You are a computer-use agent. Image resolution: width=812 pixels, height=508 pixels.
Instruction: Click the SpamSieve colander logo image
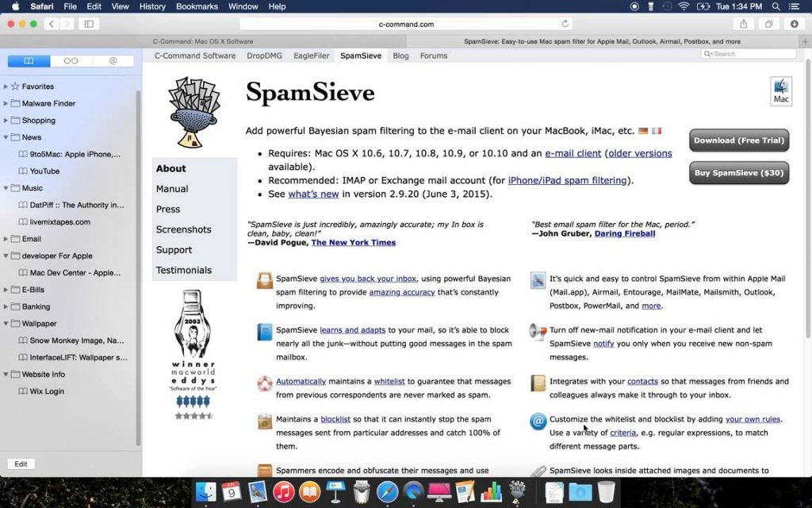coord(193,112)
